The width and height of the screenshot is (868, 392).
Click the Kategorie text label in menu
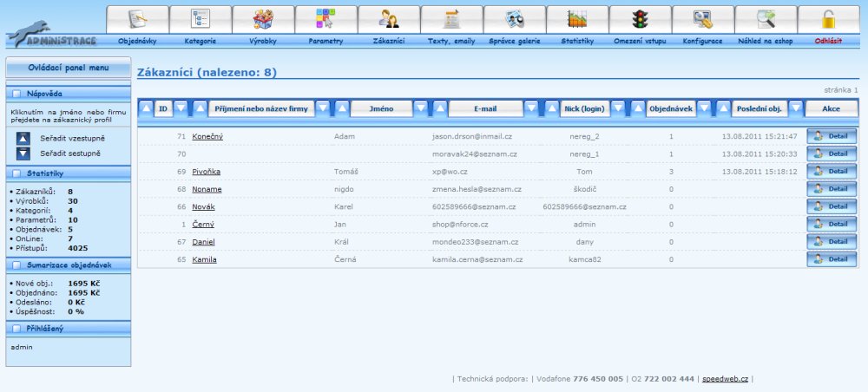coord(201,41)
